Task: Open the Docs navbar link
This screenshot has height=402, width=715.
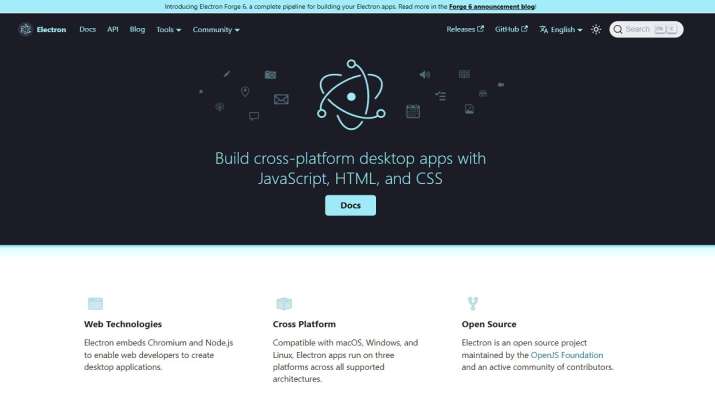Action: 88,29
